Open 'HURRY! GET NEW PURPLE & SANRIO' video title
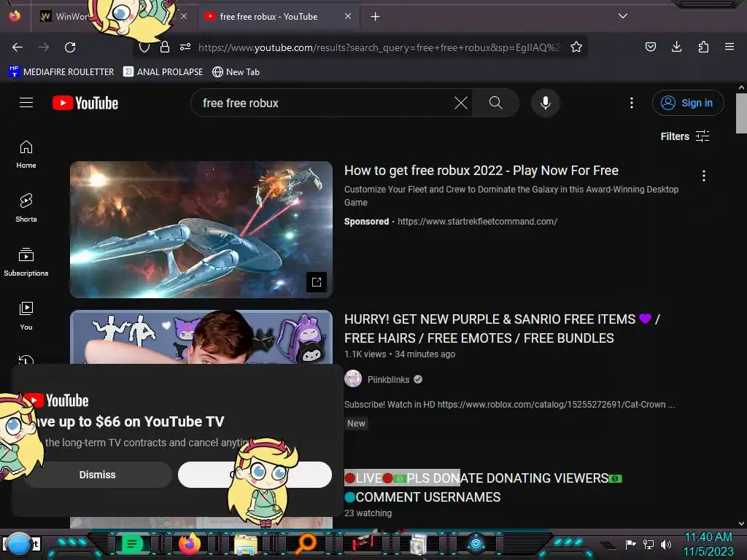 [x=502, y=329]
